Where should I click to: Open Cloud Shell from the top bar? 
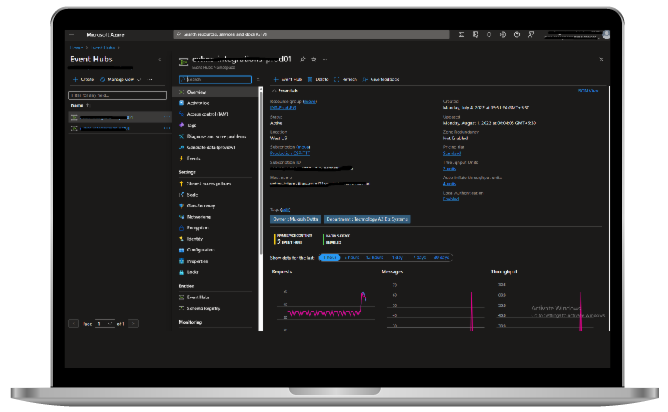point(461,35)
